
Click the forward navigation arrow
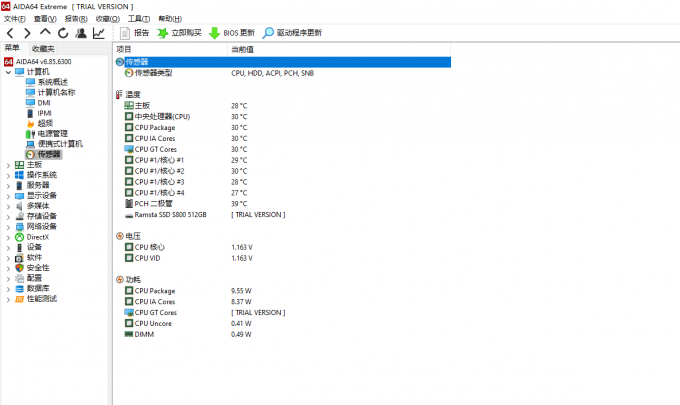click(28, 33)
